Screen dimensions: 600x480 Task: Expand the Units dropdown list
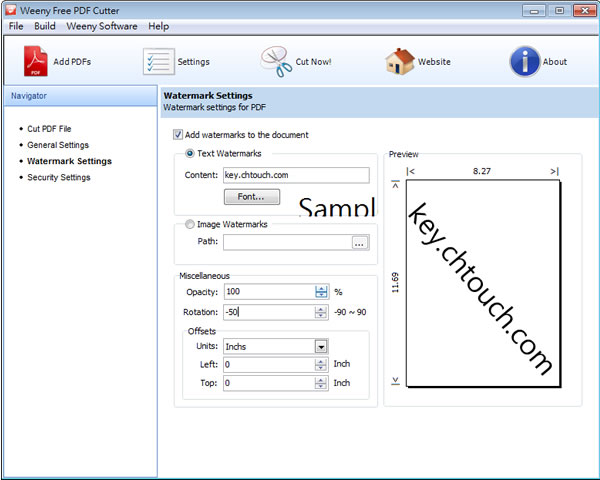pos(321,347)
